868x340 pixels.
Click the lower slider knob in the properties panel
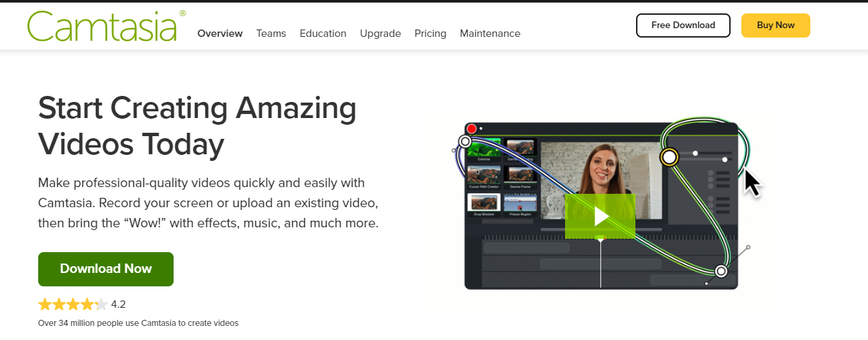pos(725,160)
